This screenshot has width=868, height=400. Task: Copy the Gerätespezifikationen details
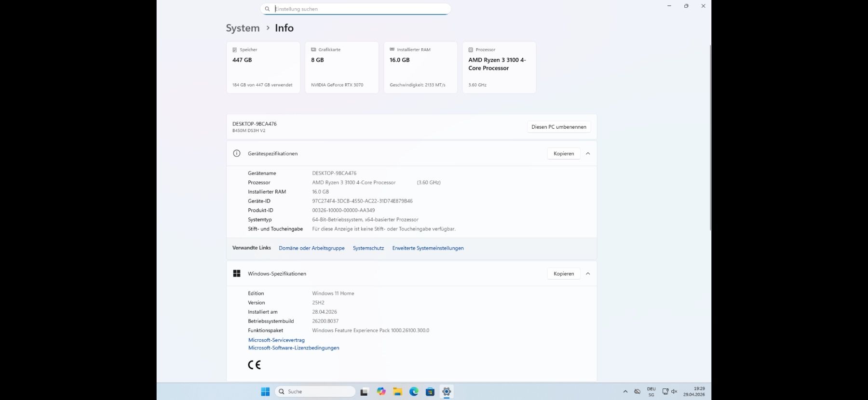(x=564, y=153)
